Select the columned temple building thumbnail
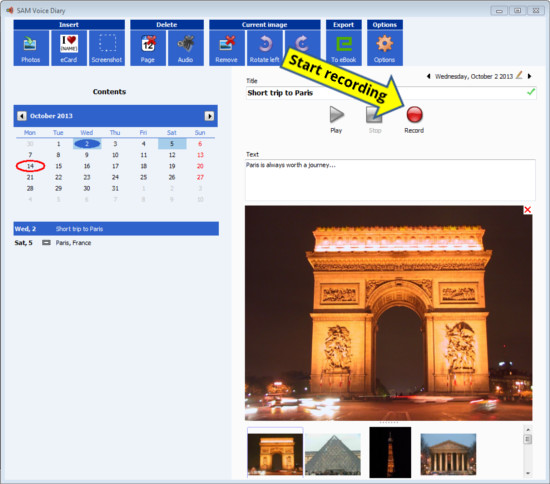The height and width of the screenshot is (484, 550). tap(448, 454)
